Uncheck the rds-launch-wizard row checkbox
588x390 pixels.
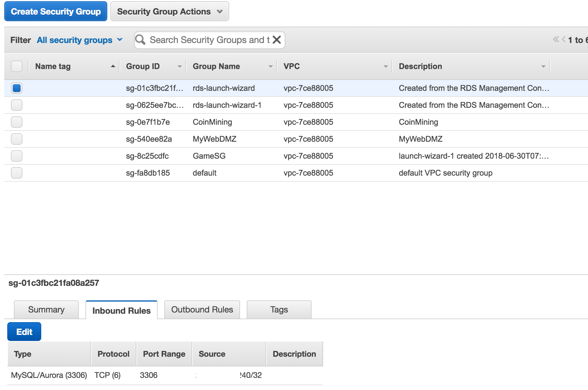click(x=17, y=88)
